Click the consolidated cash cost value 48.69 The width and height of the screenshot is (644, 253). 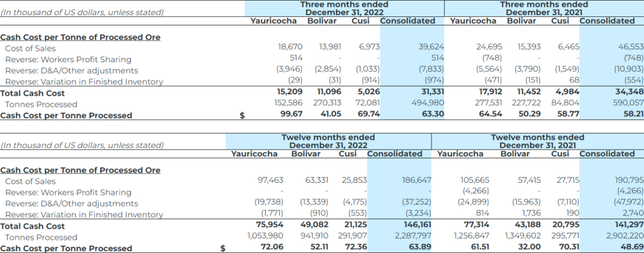click(x=624, y=249)
